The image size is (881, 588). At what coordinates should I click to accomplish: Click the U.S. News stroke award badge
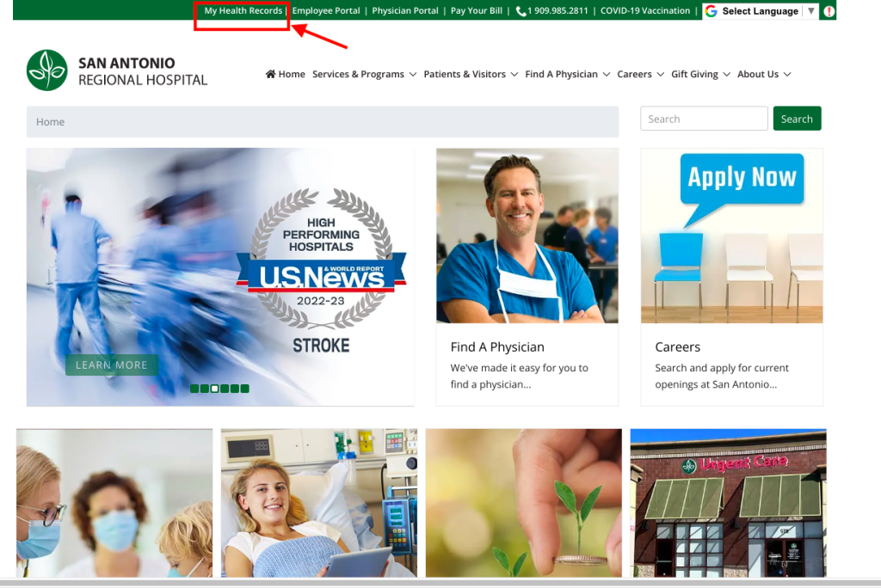(321, 271)
